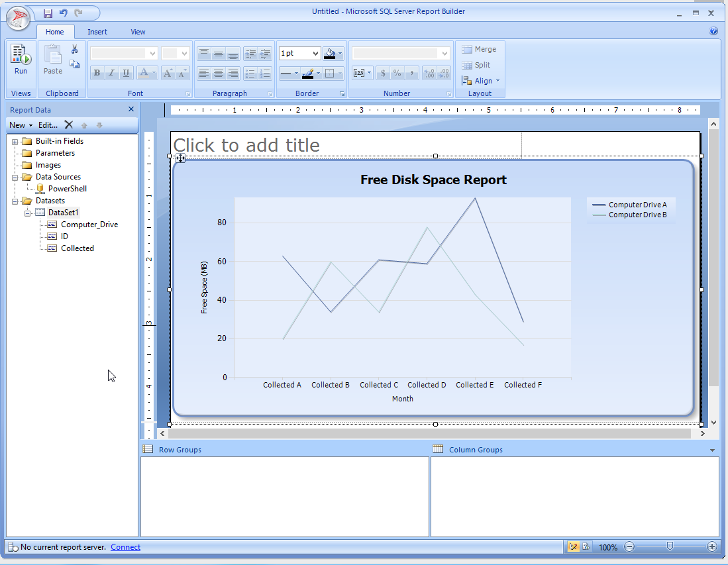Click the zoom slider handle
The image size is (728, 565).
click(670, 546)
